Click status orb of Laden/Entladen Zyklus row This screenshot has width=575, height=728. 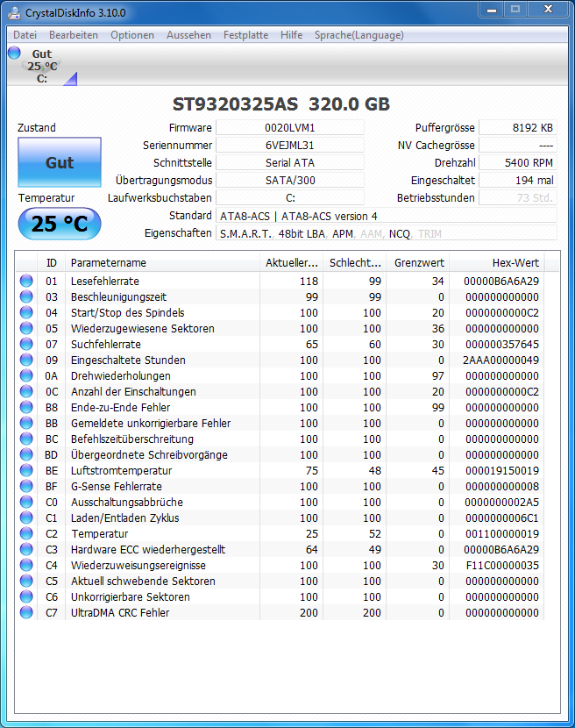coord(26,517)
